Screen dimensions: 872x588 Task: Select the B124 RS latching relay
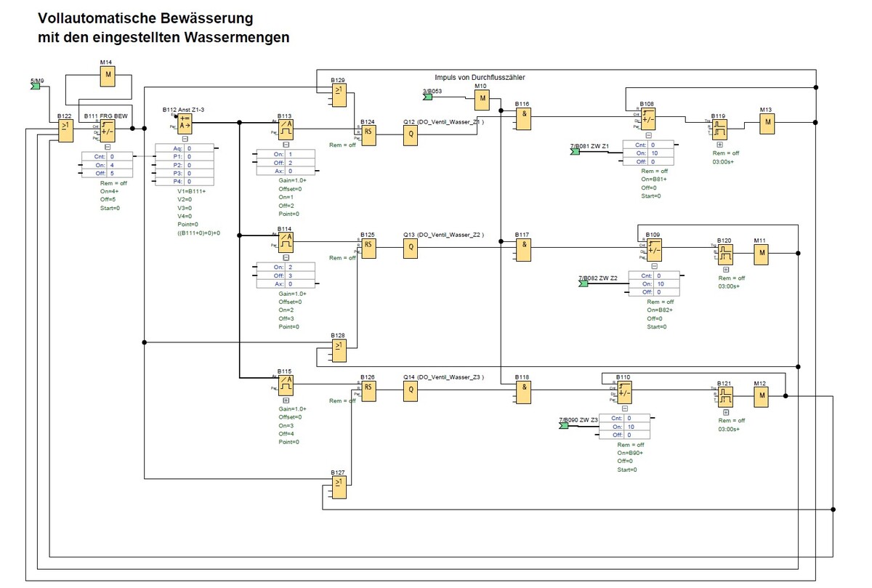click(368, 131)
